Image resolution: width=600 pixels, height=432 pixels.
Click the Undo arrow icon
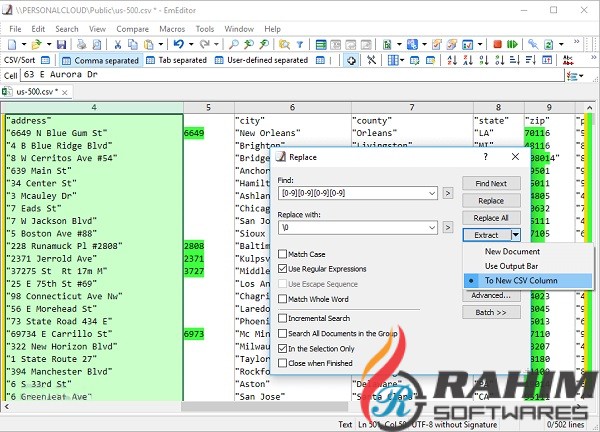tap(178, 44)
